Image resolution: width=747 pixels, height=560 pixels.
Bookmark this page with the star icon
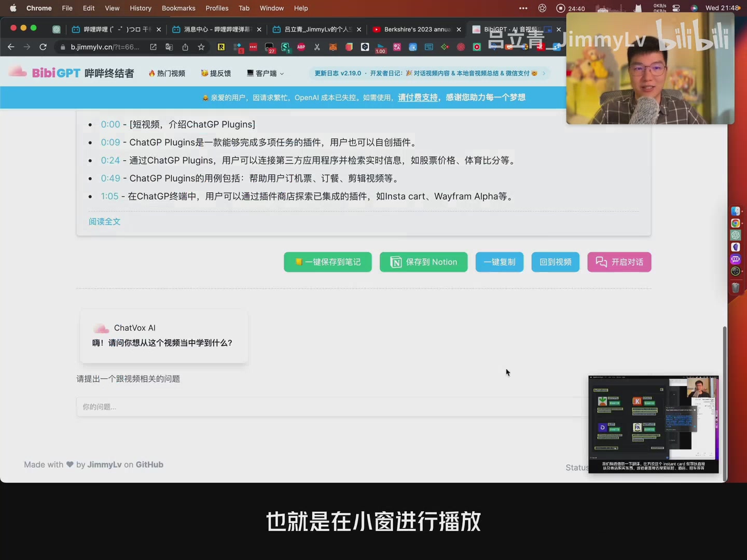coord(201,47)
